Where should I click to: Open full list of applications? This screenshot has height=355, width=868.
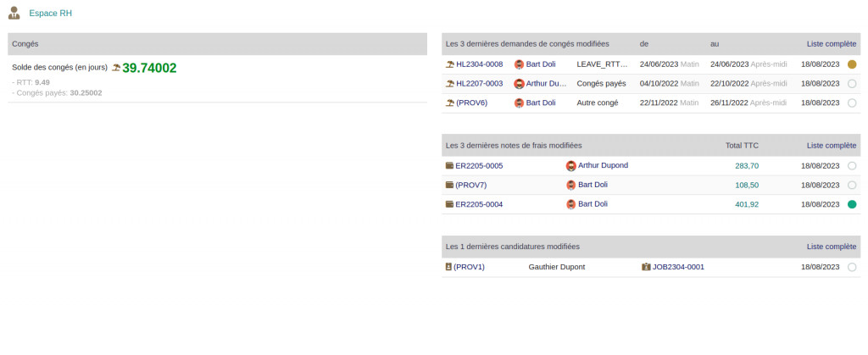pyautogui.click(x=832, y=247)
